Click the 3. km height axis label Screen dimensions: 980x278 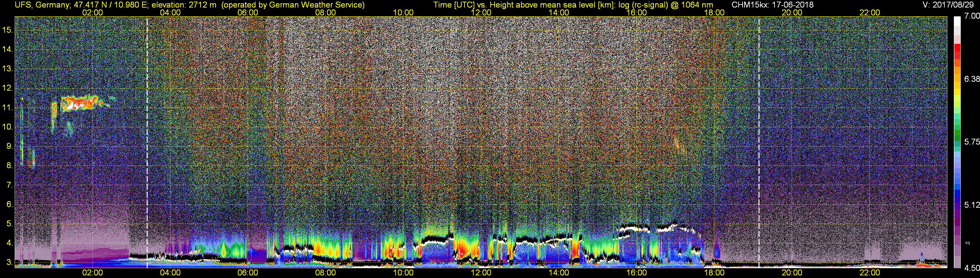click(9, 262)
